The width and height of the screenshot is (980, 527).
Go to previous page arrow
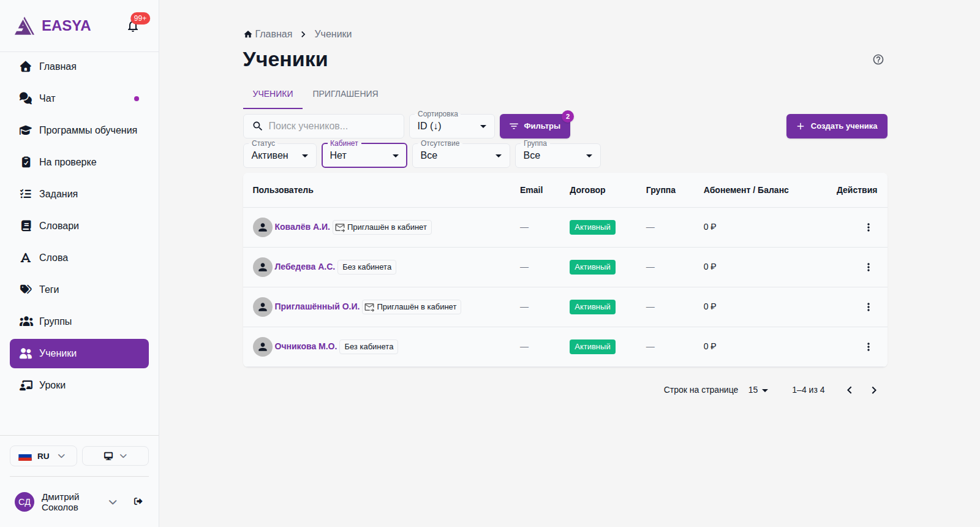(x=850, y=390)
